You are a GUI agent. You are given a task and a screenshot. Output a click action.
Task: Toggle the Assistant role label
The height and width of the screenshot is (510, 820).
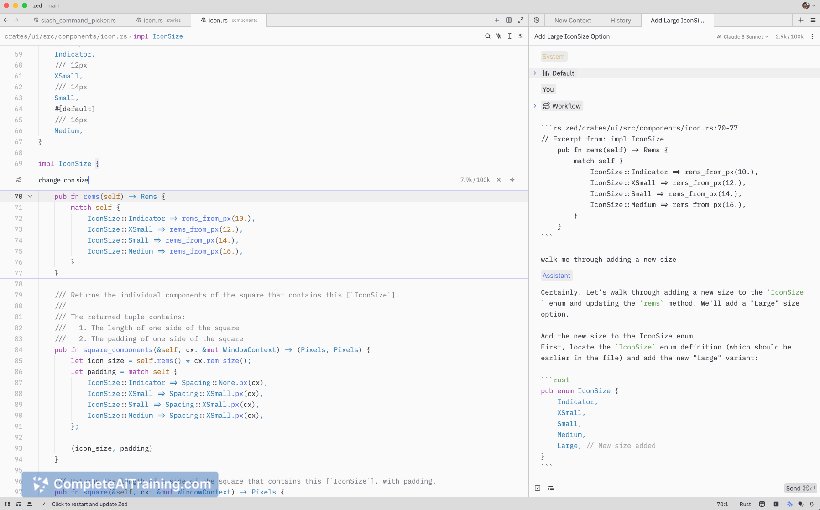556,276
